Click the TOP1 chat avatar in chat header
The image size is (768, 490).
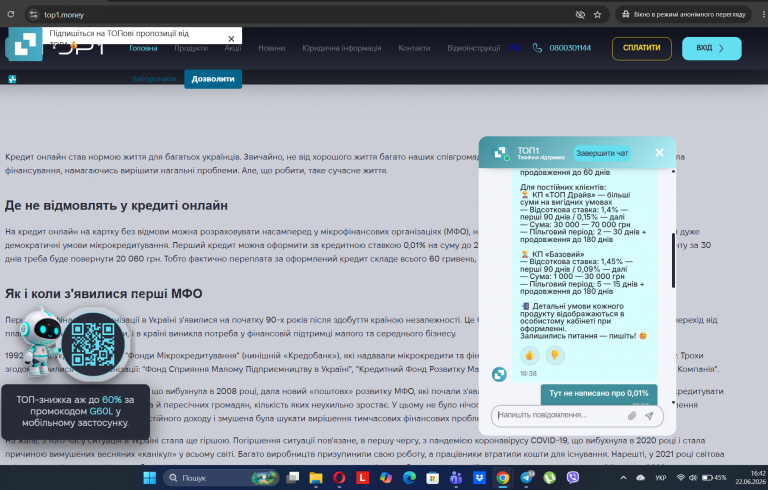501,153
